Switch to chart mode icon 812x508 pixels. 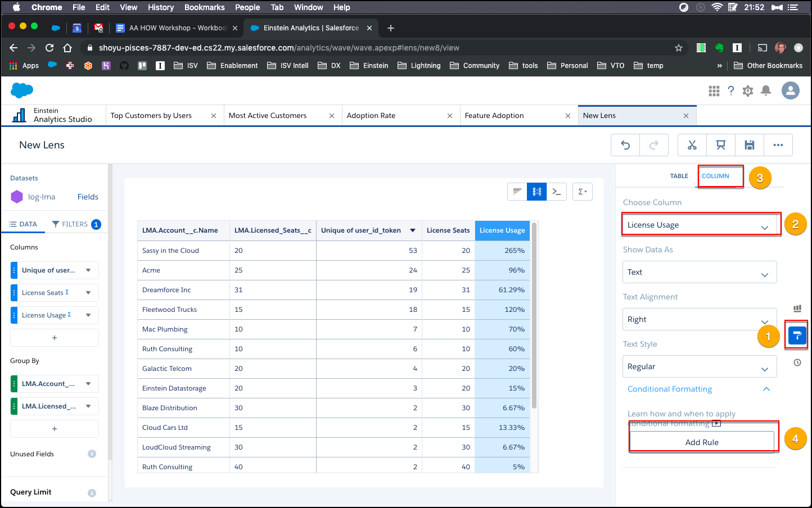click(x=517, y=192)
